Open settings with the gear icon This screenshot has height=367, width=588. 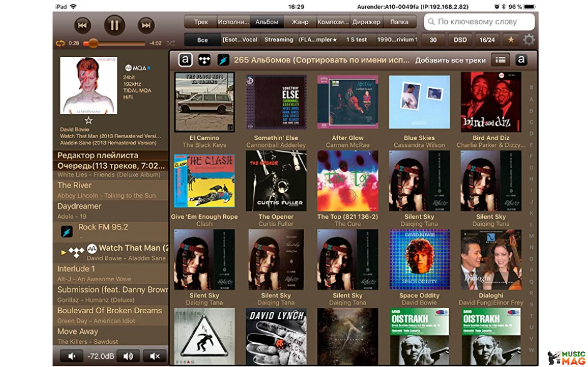coord(529,40)
